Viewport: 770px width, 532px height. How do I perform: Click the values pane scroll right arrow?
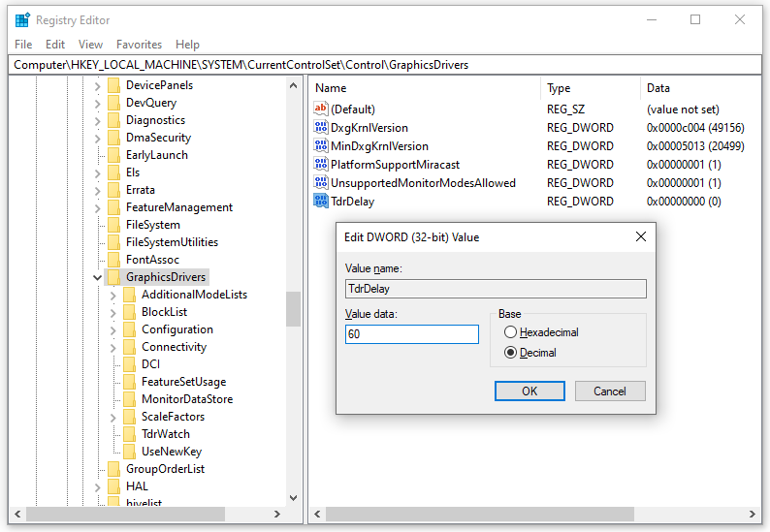pos(753,514)
